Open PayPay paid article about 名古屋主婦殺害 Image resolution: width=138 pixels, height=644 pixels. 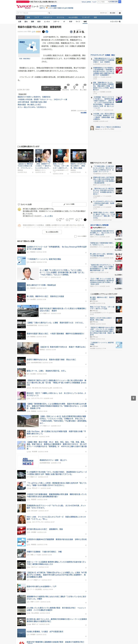(x=102, y=233)
